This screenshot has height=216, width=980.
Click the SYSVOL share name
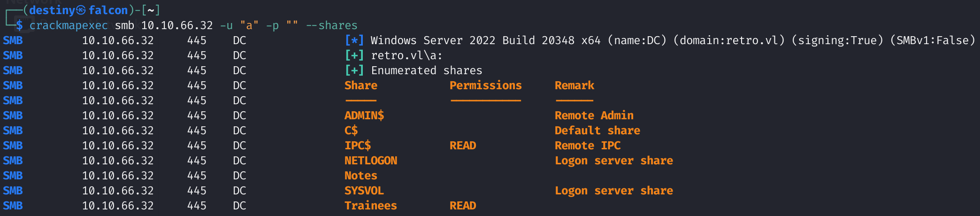pyautogui.click(x=364, y=191)
